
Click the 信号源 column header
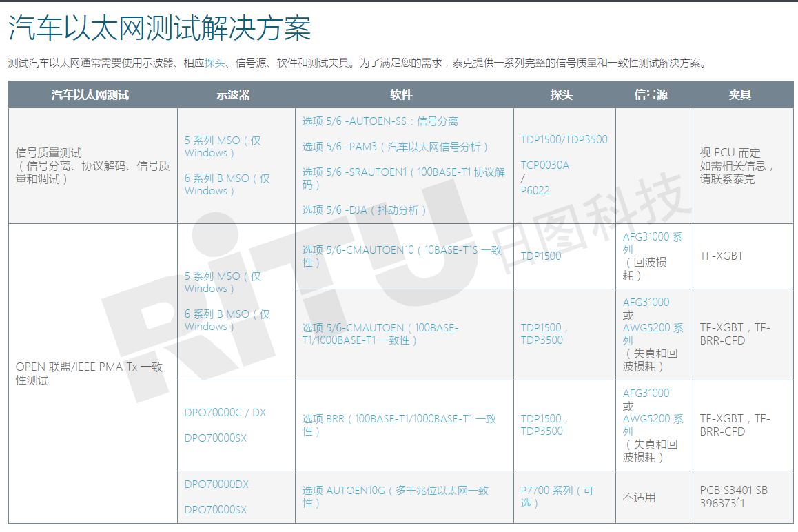click(x=651, y=95)
